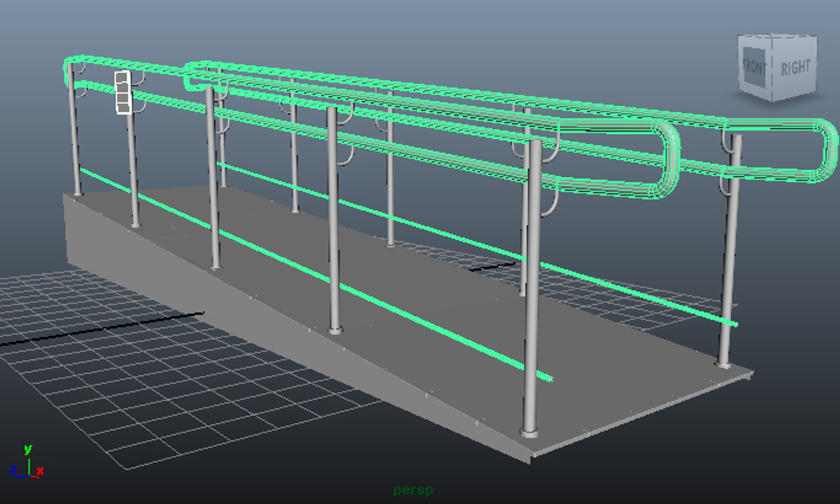Viewport: 840px width, 504px height.
Task: Click the 'persp' camera name label
Action: point(413,490)
